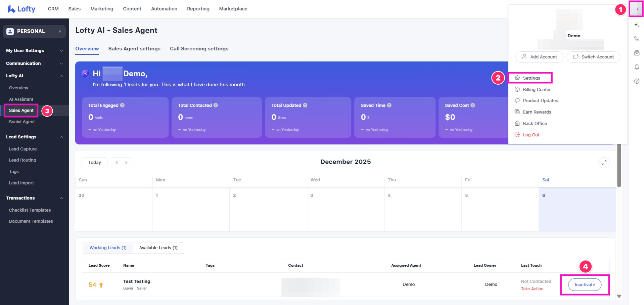The height and width of the screenshot is (305, 644).
Task: Go to next month in calendar
Action: point(126,163)
